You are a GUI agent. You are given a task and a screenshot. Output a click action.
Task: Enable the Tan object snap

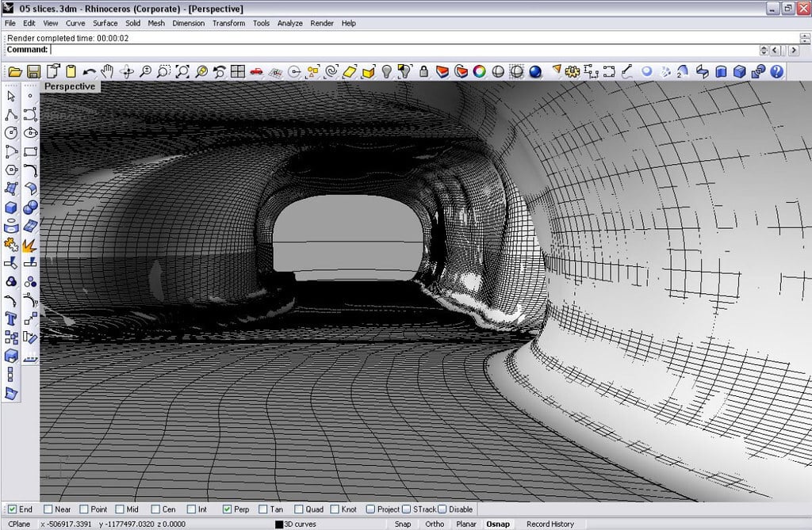click(x=261, y=509)
